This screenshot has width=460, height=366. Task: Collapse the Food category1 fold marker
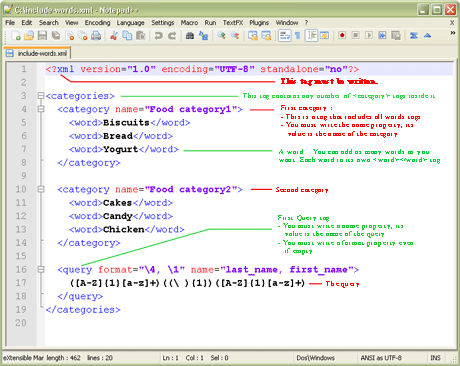click(x=41, y=109)
